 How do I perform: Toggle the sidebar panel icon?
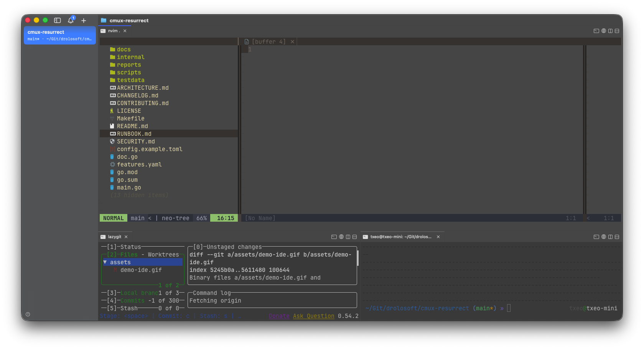point(58,20)
